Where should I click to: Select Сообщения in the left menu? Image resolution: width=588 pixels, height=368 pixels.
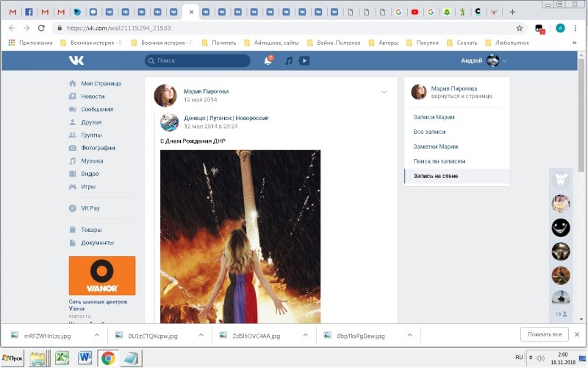[97, 109]
